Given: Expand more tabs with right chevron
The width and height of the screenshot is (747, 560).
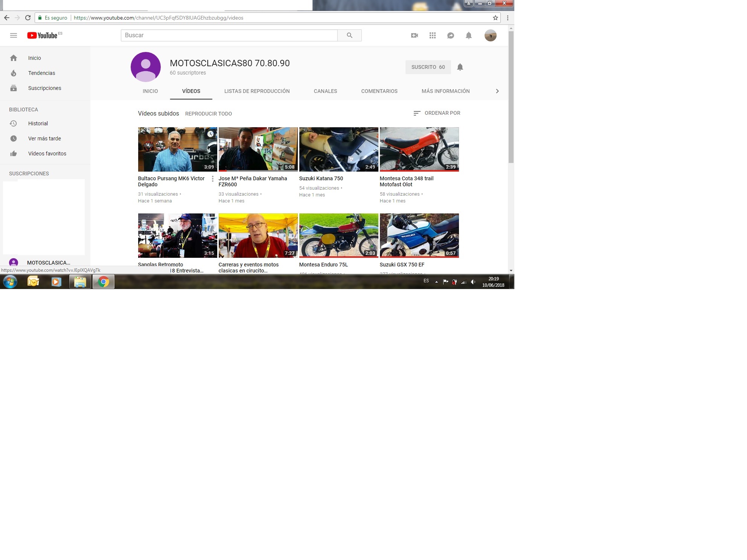Looking at the screenshot, I should [497, 91].
